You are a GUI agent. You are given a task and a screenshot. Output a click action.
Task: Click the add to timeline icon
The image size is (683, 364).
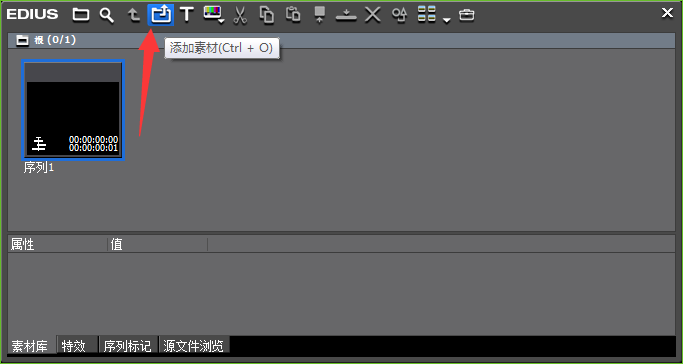pos(346,16)
